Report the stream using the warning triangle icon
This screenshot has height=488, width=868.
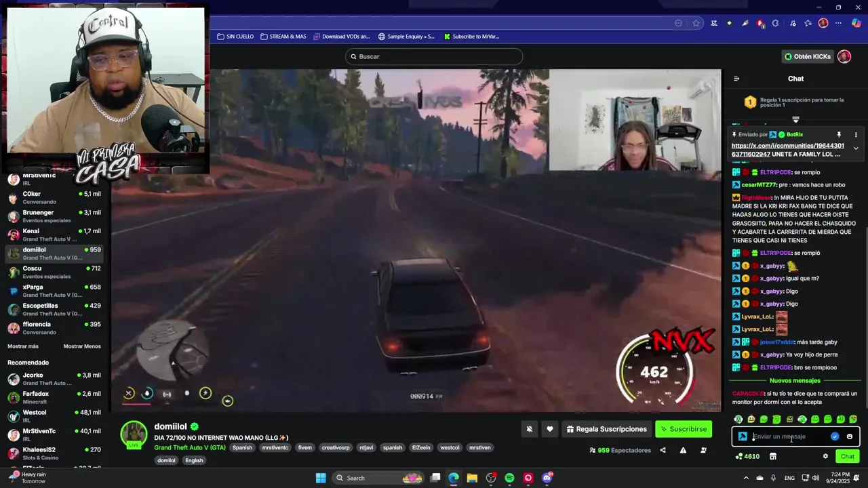683,450
